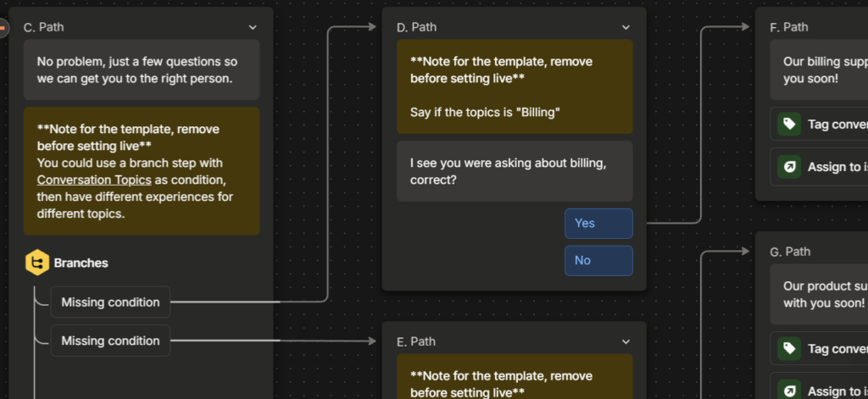This screenshot has width=868, height=399.
Task: Click the "No problem, just a few questions" message
Action: [141, 70]
